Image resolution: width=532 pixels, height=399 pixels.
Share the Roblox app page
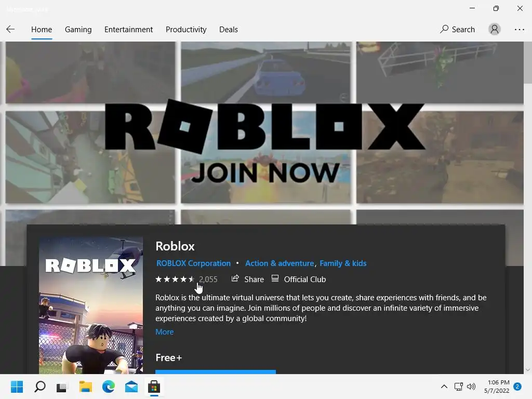point(247,279)
